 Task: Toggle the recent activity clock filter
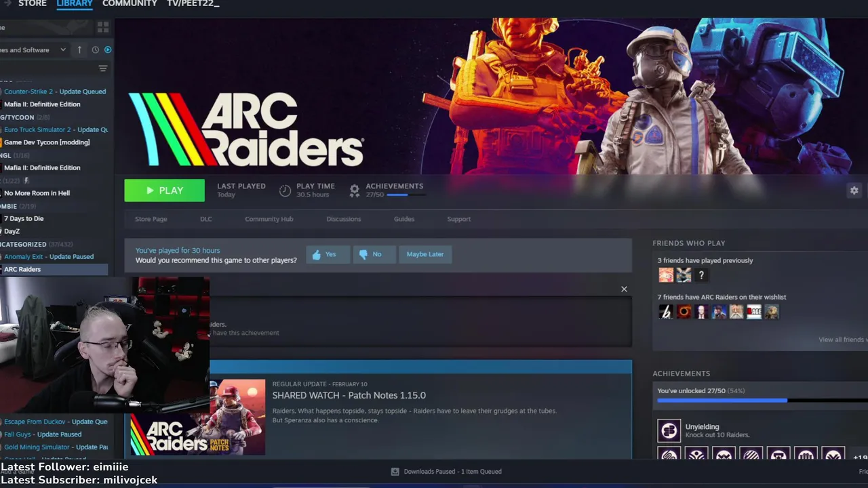click(95, 49)
